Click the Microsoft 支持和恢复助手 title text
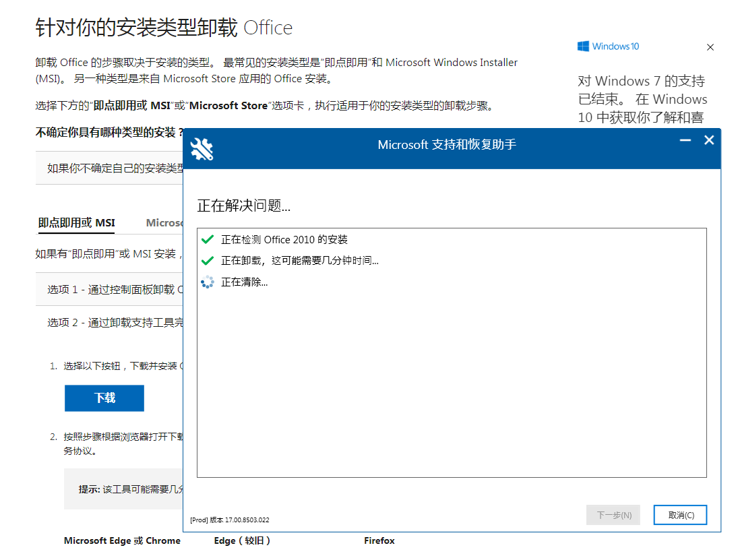 [x=447, y=144]
